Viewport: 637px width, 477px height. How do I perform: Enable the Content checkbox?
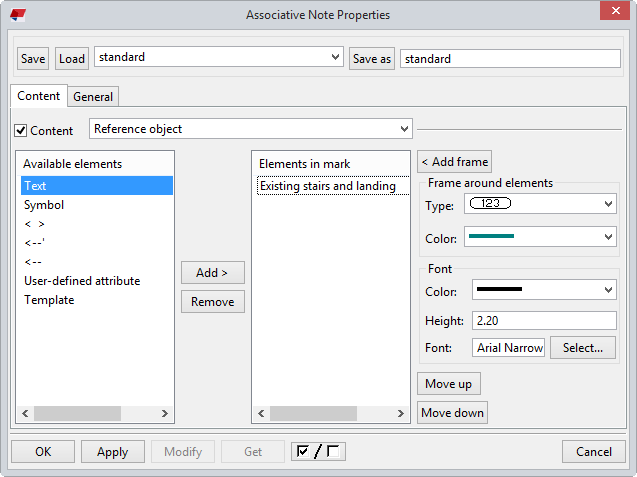pyautogui.click(x=21, y=131)
